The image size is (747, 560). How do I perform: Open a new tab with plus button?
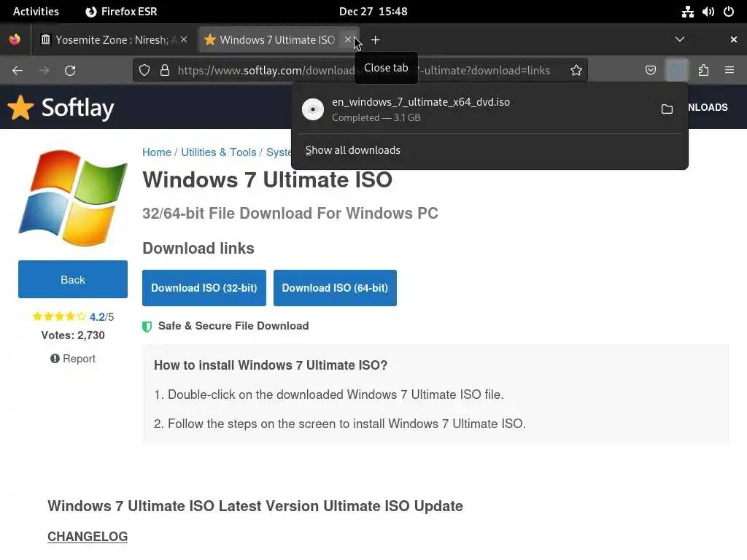point(376,40)
